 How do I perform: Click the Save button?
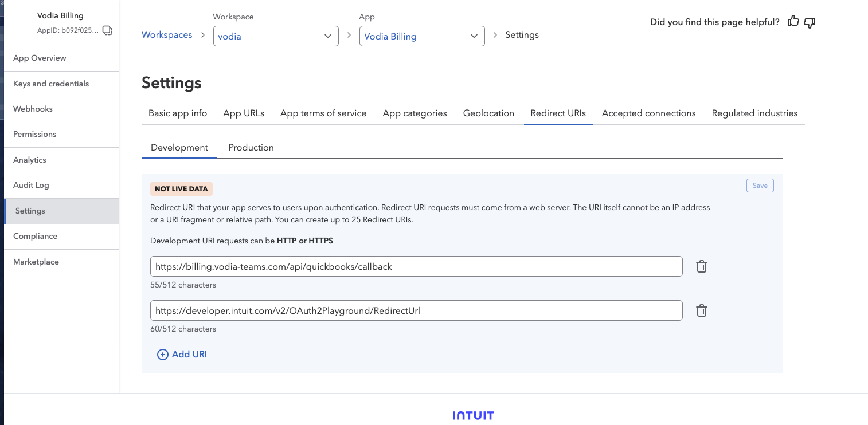coord(760,186)
